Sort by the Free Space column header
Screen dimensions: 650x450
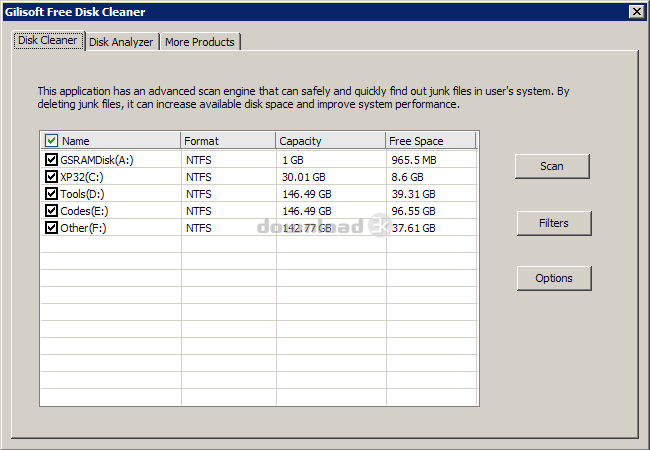pyautogui.click(x=430, y=140)
